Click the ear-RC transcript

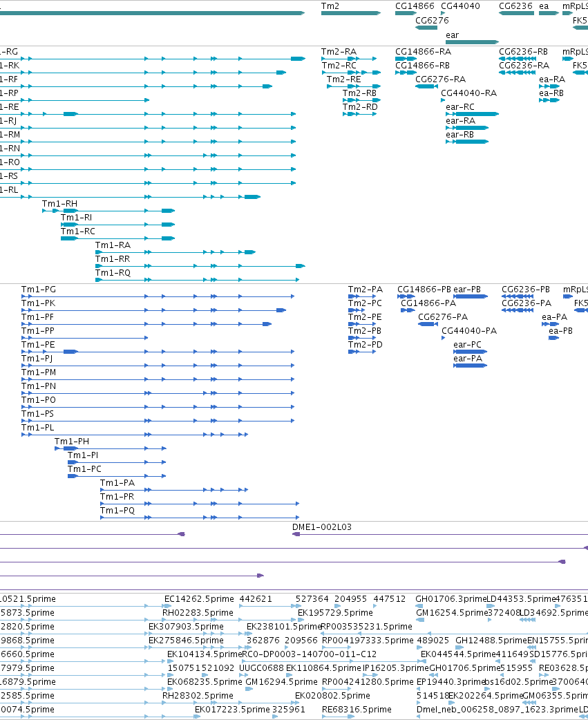point(472,114)
